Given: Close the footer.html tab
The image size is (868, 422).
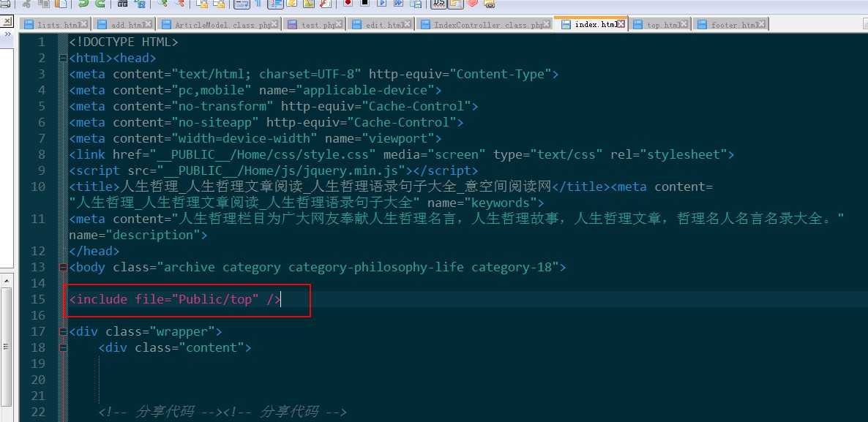Looking at the screenshot, I should tap(763, 24).
